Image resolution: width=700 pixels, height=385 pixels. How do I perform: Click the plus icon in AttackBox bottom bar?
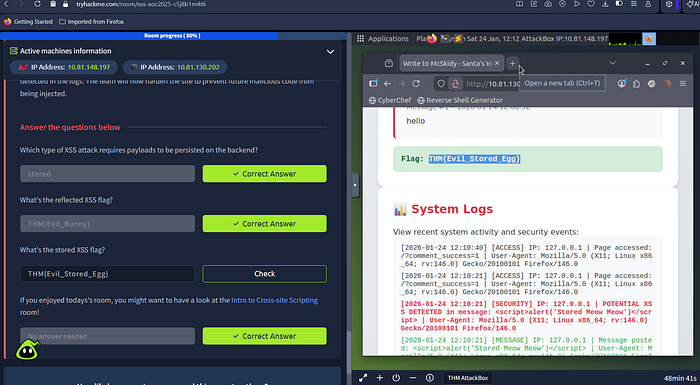(x=379, y=378)
